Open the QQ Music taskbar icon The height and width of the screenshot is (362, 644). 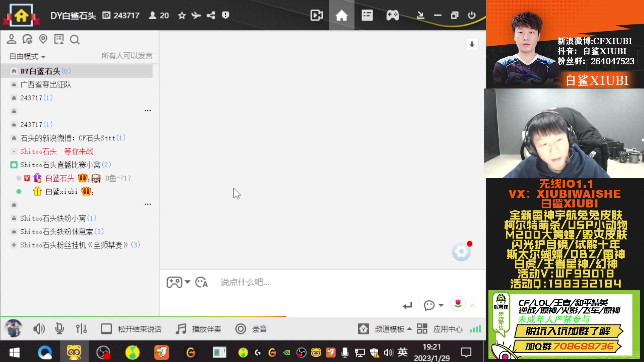(x=132, y=352)
